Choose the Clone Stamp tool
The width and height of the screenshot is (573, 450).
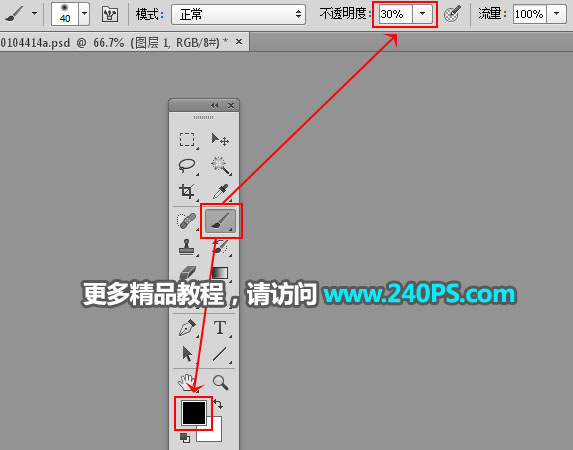click(187, 247)
